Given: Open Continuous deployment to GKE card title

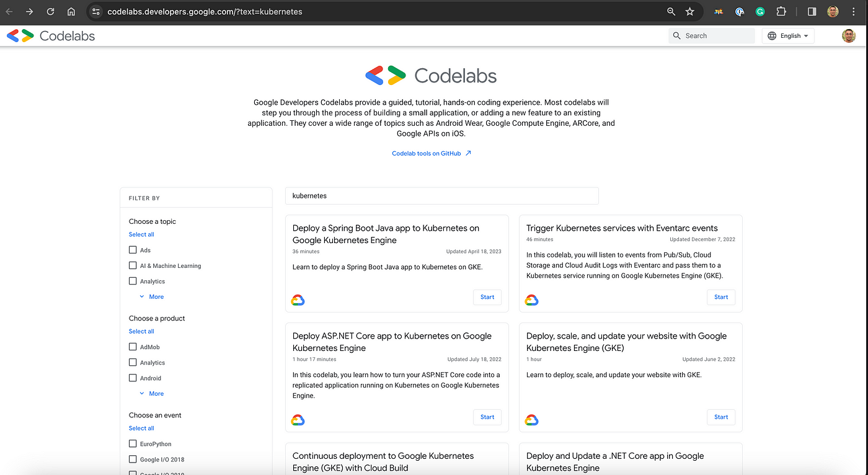Looking at the screenshot, I should [383, 462].
